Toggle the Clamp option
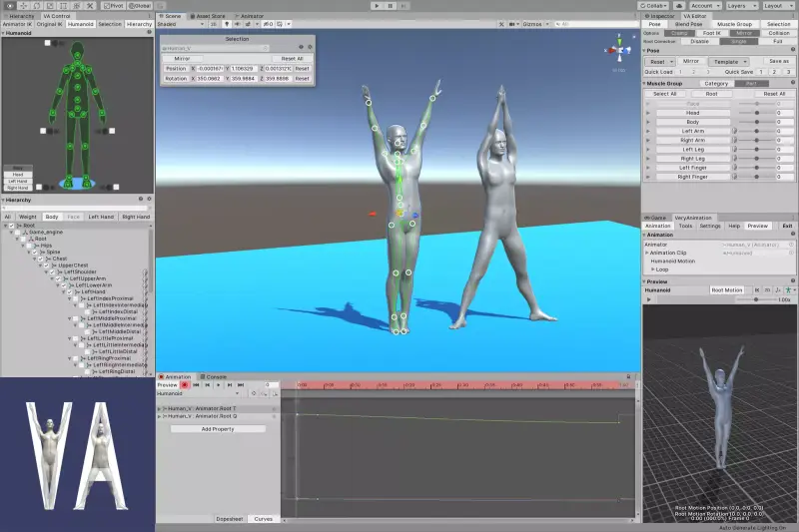Image resolution: width=799 pixels, height=532 pixels. click(679, 33)
